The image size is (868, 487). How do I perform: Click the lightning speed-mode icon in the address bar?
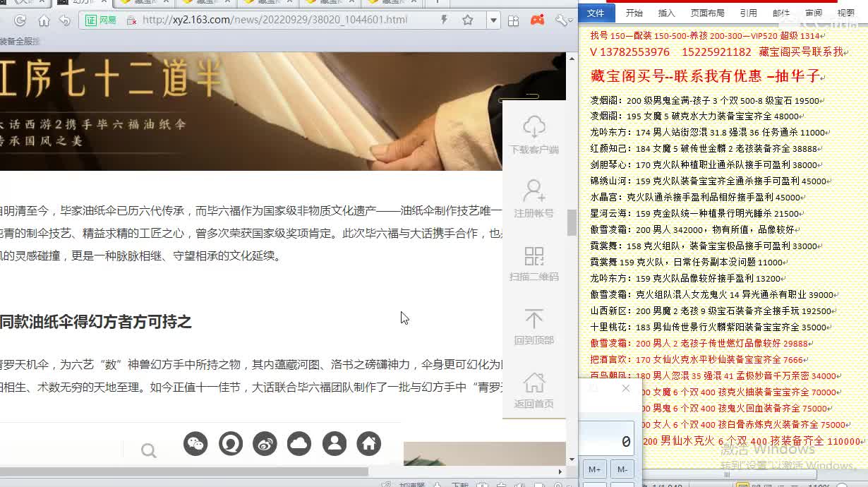(x=444, y=20)
